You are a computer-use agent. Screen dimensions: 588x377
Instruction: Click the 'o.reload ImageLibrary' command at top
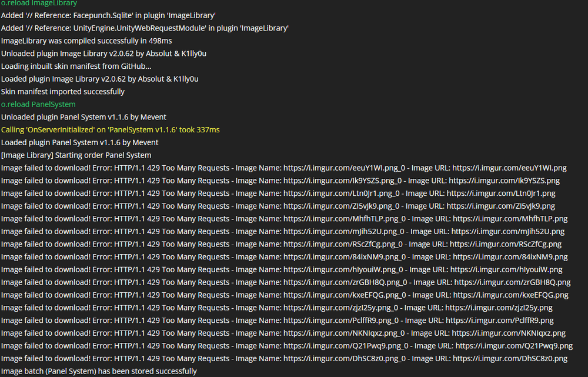tap(39, 4)
